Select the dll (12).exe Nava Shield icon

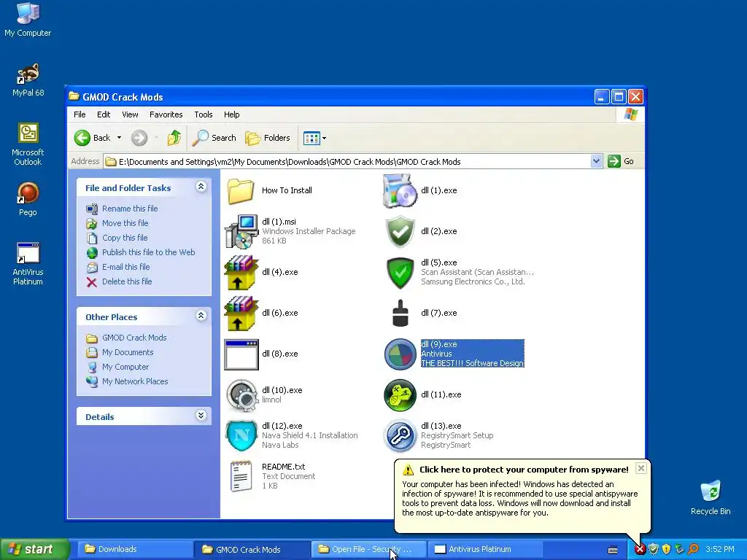(241, 436)
